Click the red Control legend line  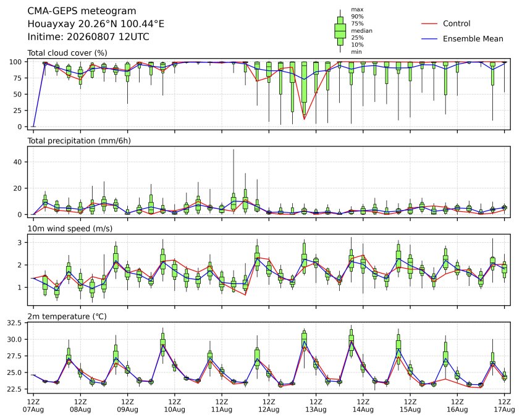tap(429, 23)
